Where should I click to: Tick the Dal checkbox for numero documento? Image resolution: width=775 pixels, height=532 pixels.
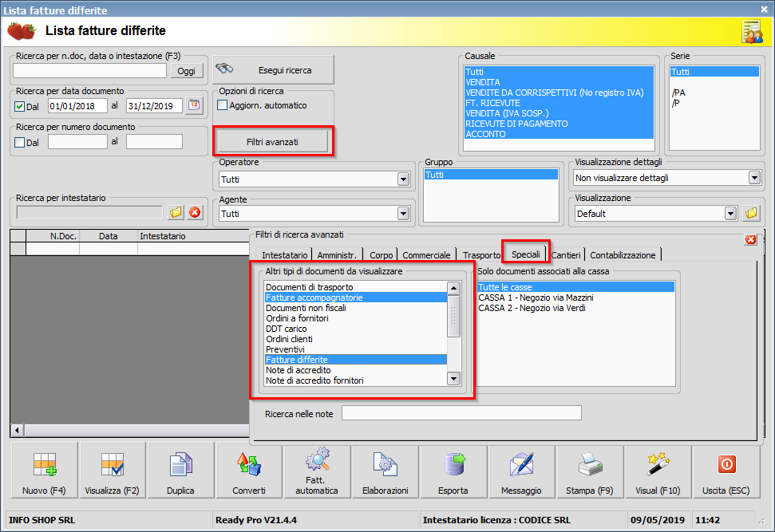click(20, 142)
